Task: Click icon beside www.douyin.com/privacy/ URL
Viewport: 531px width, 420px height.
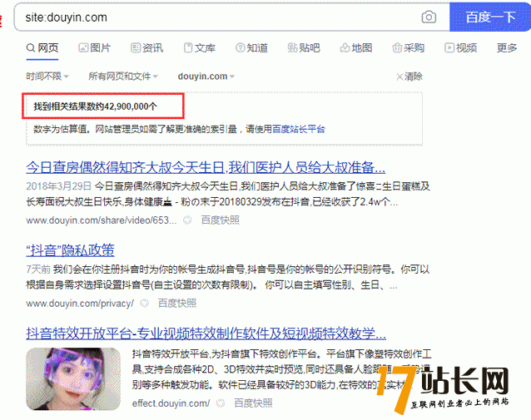Action: (x=145, y=304)
